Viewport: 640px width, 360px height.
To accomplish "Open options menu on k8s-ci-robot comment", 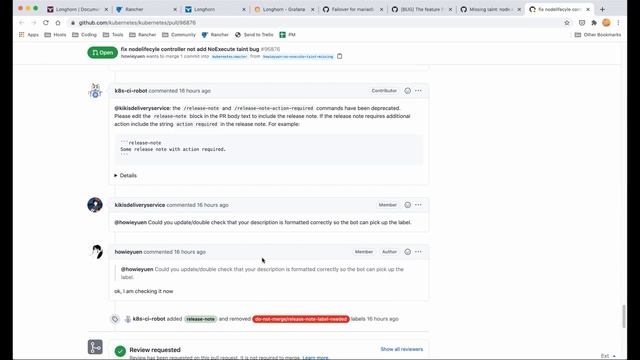I will point(418,91).
